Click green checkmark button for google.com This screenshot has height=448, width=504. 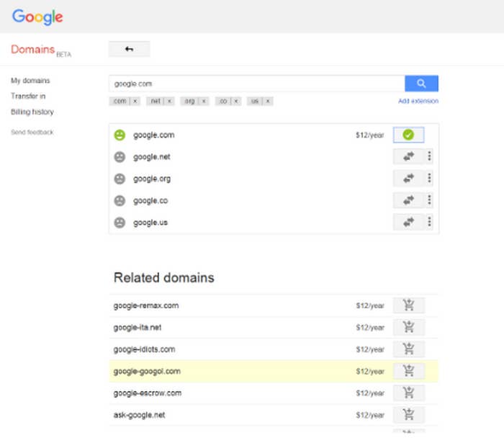click(x=408, y=135)
